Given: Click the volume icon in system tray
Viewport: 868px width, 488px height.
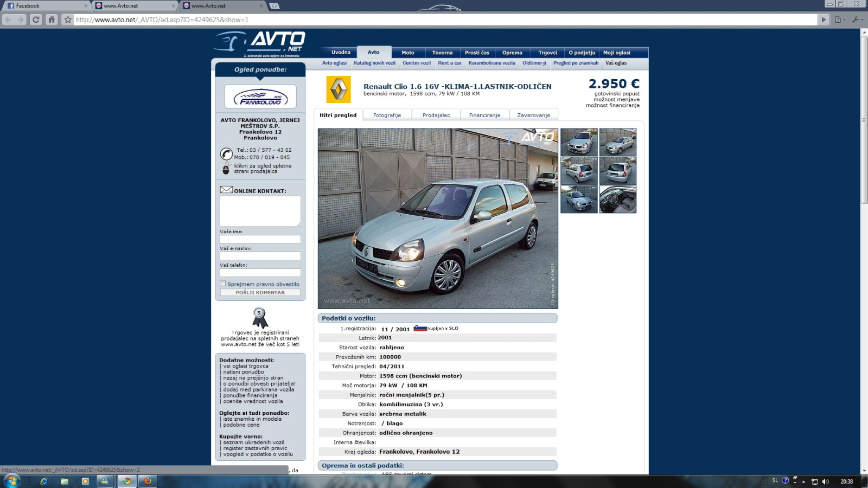Looking at the screenshot, I should (x=826, y=481).
